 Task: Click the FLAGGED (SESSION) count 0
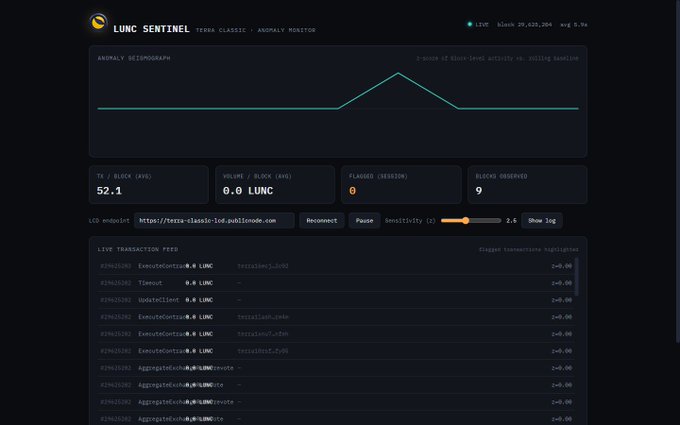(x=352, y=191)
